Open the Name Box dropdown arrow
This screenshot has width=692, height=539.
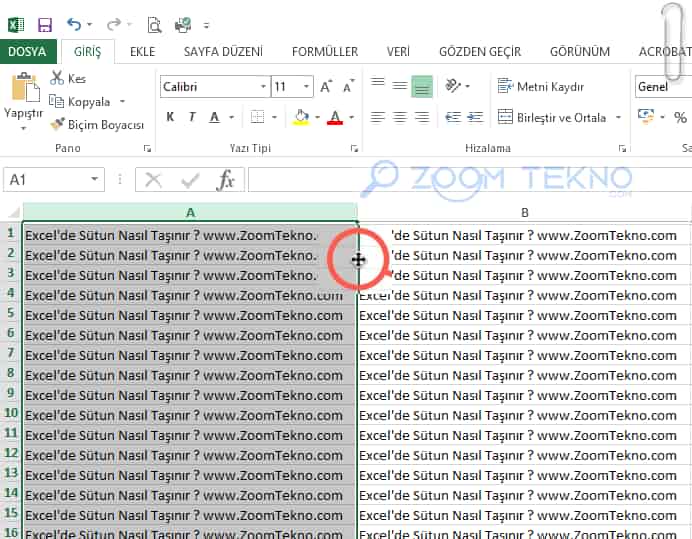tap(94, 179)
